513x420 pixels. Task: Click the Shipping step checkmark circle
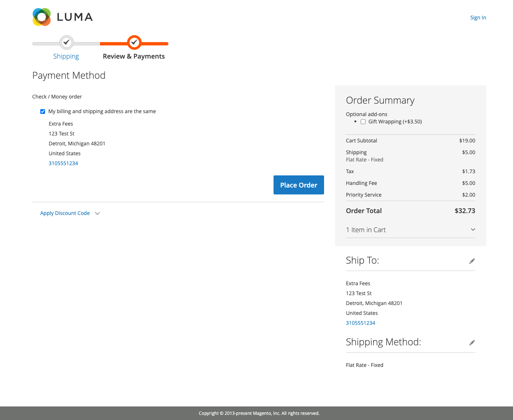click(66, 42)
